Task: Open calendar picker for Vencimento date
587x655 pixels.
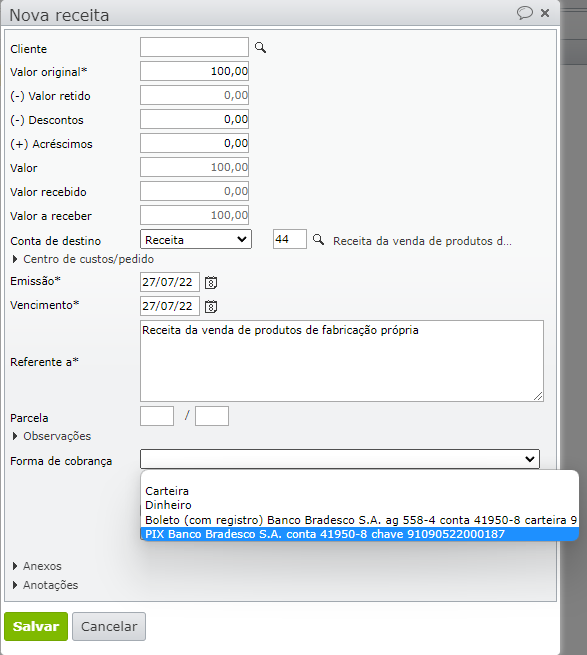Action: (211, 306)
